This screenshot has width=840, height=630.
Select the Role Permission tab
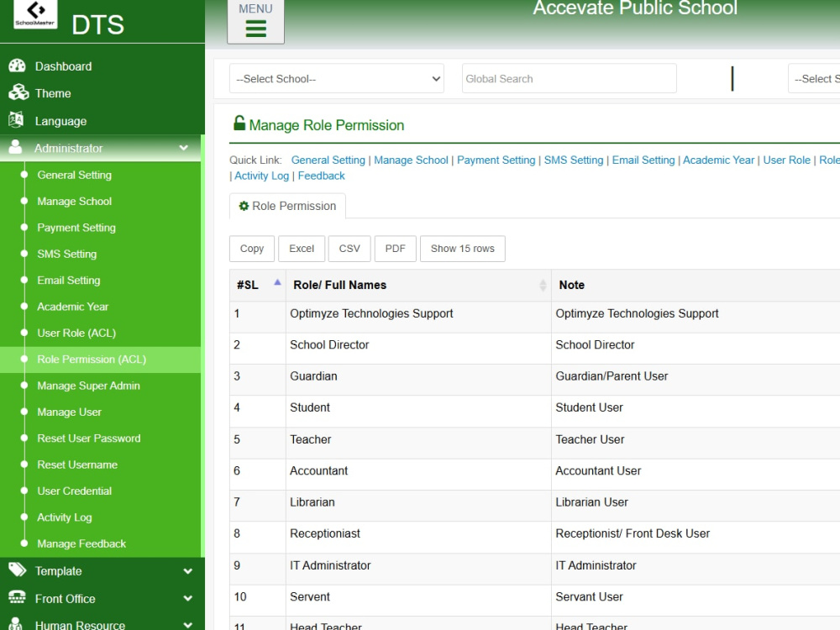click(287, 207)
